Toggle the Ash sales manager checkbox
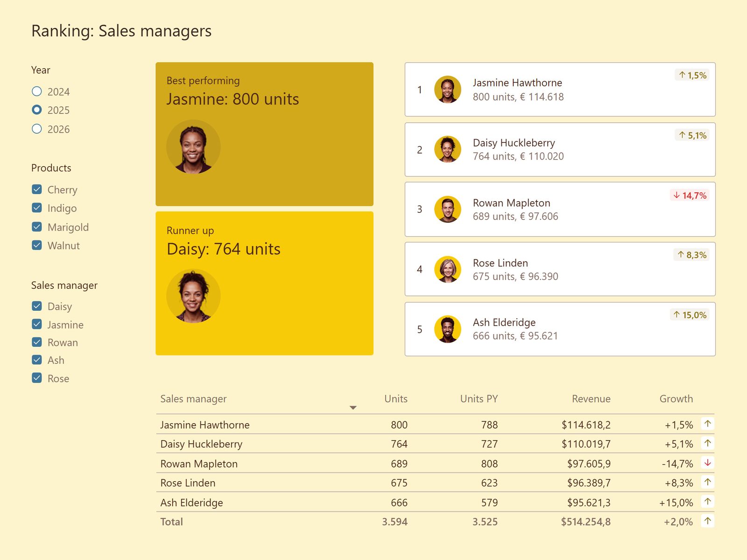The width and height of the screenshot is (747, 560). pyautogui.click(x=37, y=360)
